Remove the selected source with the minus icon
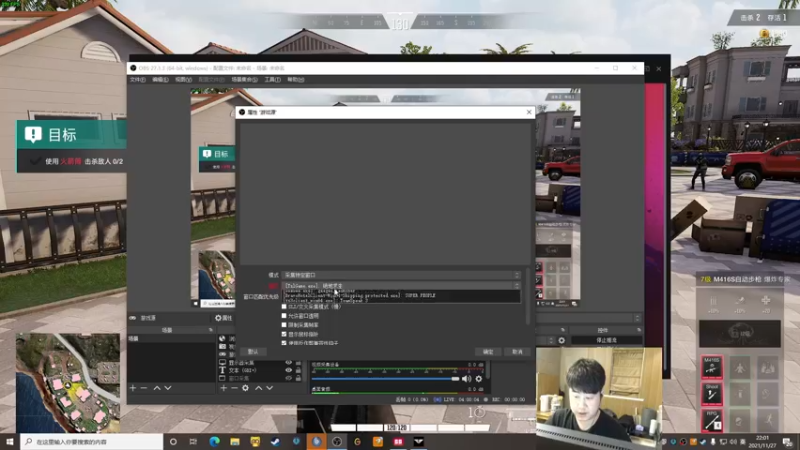Viewport: 800px width, 450px height. pyautogui.click(x=234, y=388)
